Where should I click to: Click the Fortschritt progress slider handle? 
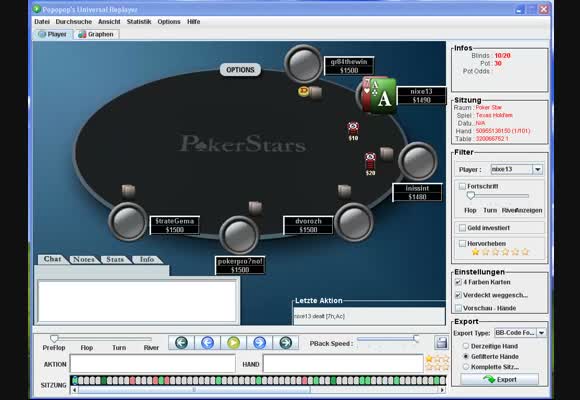coord(470,195)
